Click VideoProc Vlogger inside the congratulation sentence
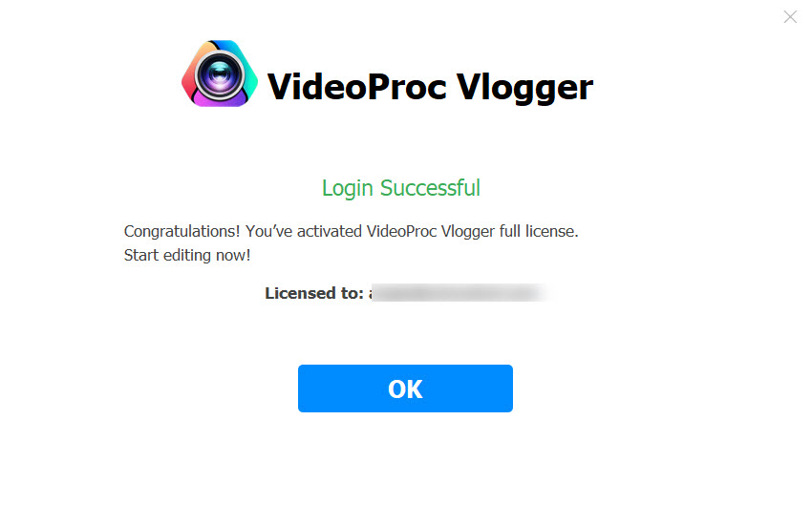 click(431, 231)
